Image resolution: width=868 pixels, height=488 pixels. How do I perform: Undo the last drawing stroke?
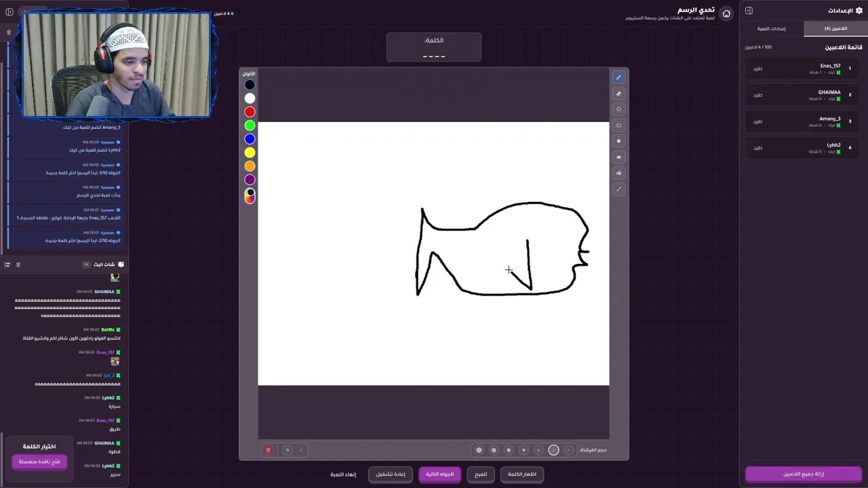click(x=287, y=450)
